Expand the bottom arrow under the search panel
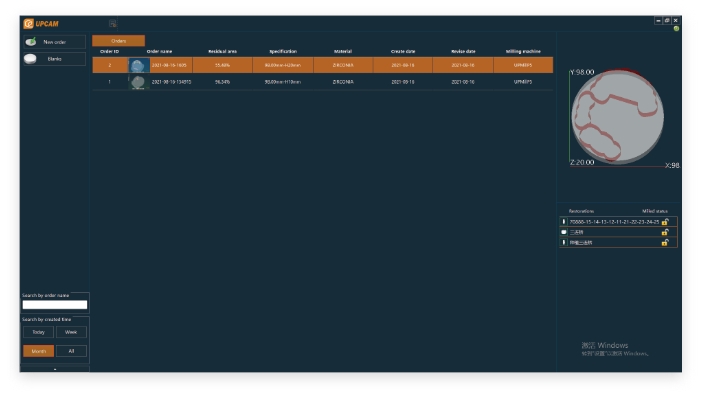702x396 pixels. [x=55, y=369]
